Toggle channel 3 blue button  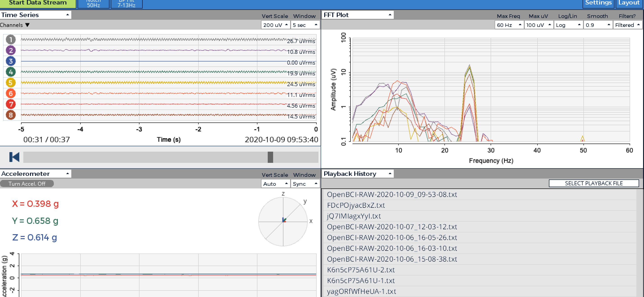tap(11, 61)
